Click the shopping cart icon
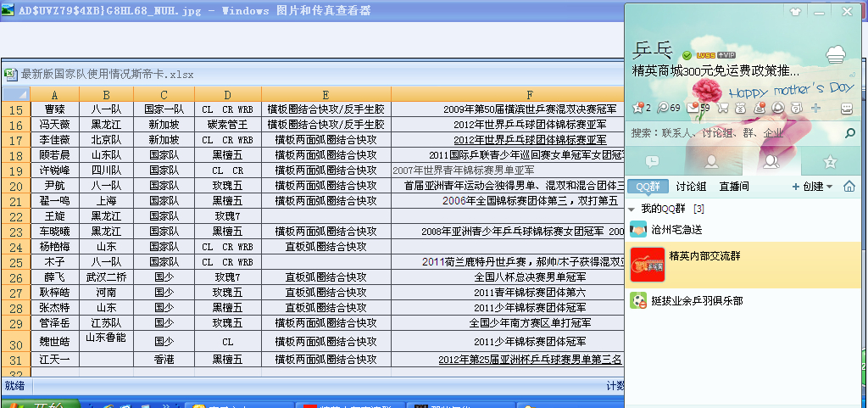Viewport: 868px width, 408px height. point(722,108)
